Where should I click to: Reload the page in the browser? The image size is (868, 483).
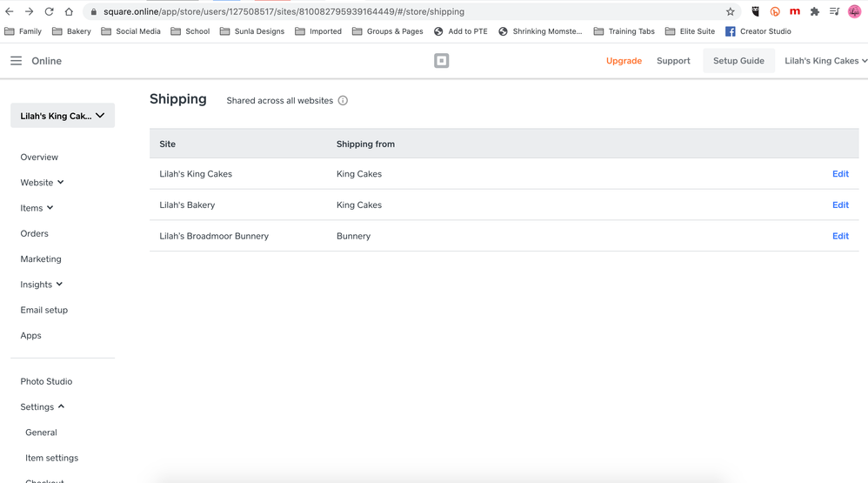pos(49,11)
